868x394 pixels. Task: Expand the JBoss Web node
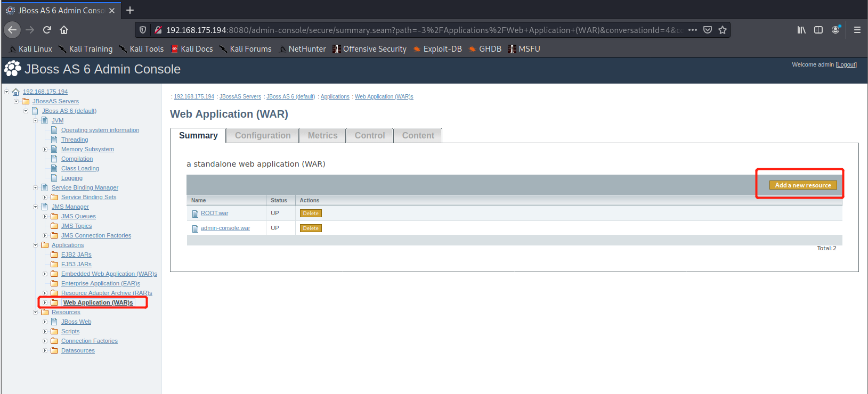(45, 322)
